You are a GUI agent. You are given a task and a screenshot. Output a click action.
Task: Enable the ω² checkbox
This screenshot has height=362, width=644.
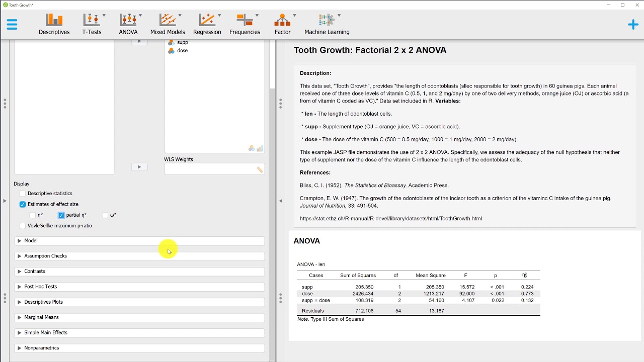pyautogui.click(x=105, y=215)
